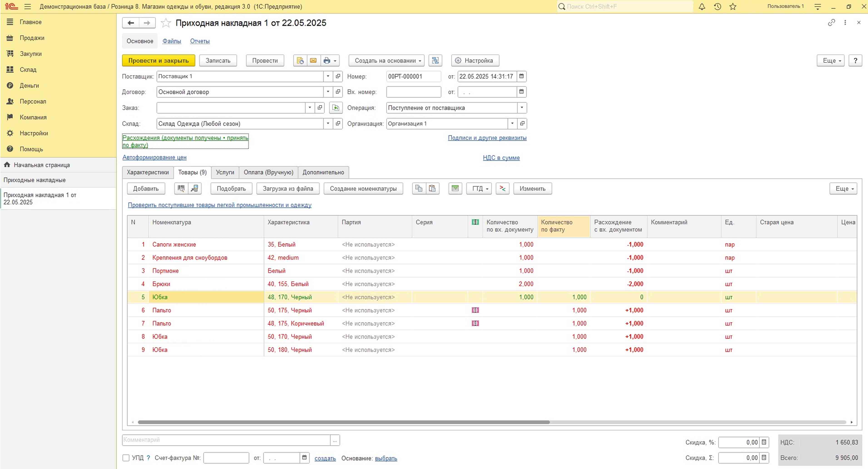The image size is (868, 469).
Task: Switch to the Услуги tab
Action: (x=225, y=173)
